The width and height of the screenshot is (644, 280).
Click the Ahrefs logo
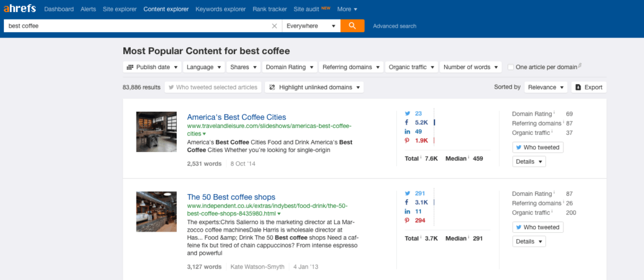pyautogui.click(x=19, y=9)
